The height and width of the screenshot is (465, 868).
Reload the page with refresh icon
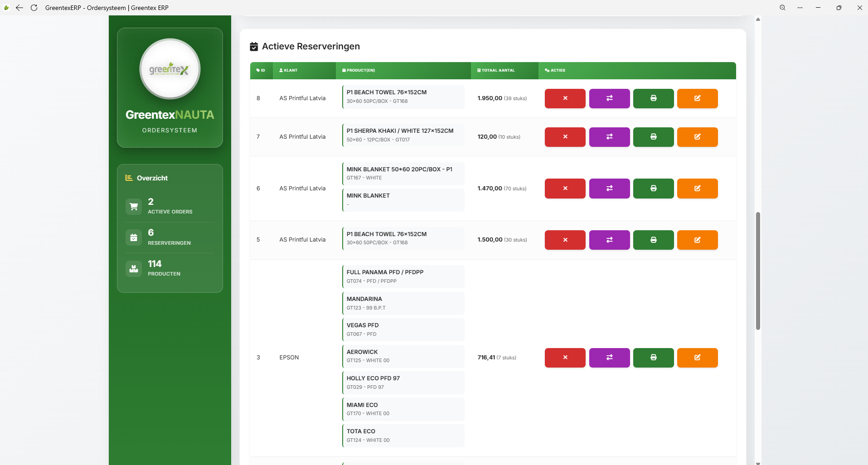pos(34,8)
